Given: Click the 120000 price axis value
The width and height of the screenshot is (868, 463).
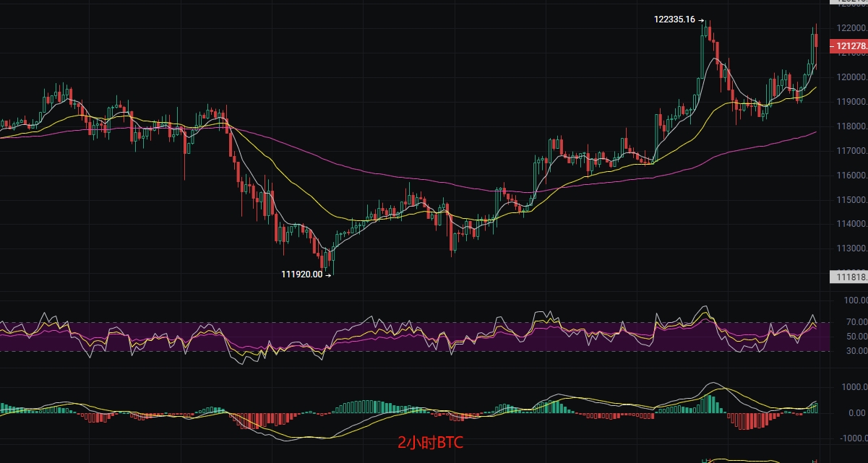Looking at the screenshot, I should click(x=852, y=77).
